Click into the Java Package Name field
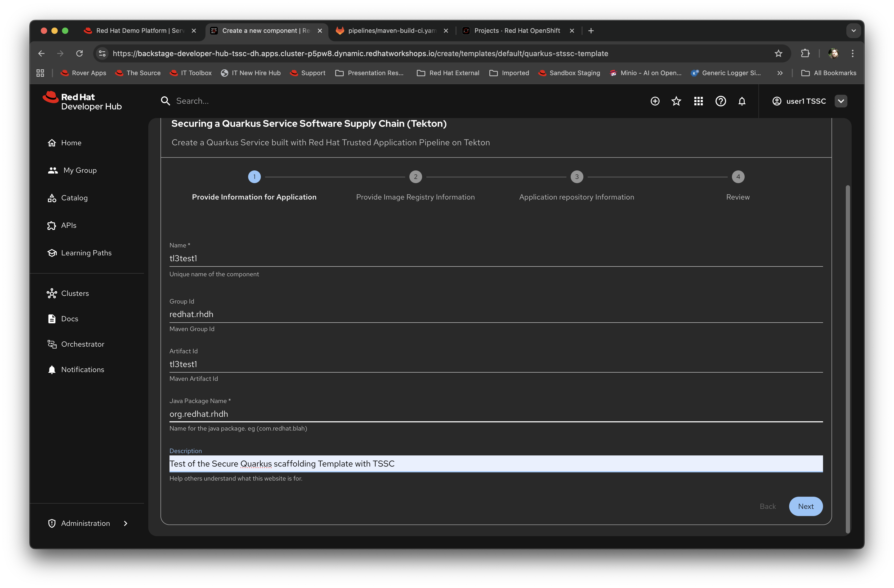The width and height of the screenshot is (894, 588). (x=496, y=414)
